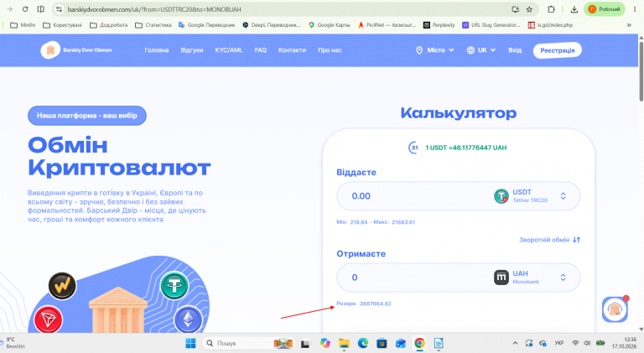Open the Дод.робота bookmarks folder
Viewport: 644px width, 353px height.
[x=109, y=25]
